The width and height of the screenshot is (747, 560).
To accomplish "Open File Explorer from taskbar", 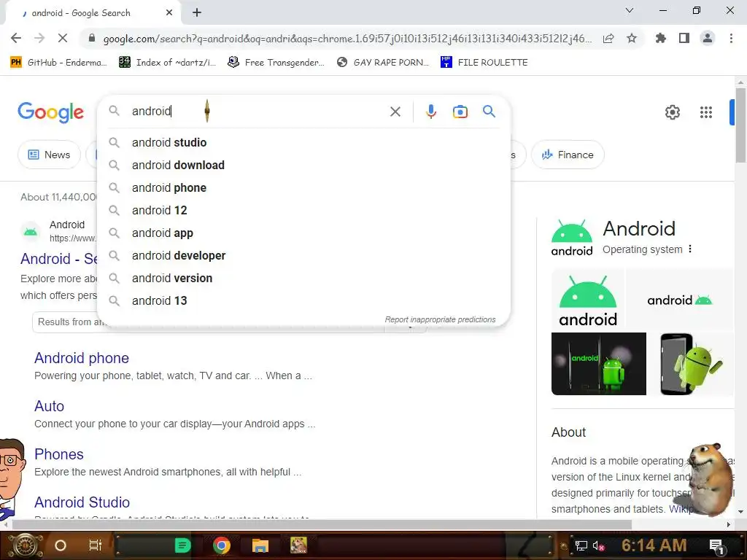I will (x=260, y=545).
